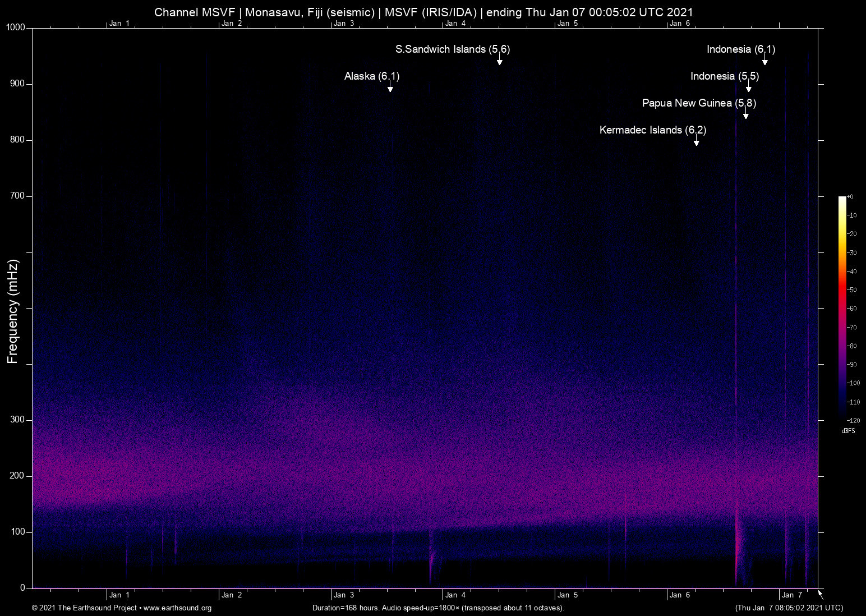Click the -90 color scale label
The width and height of the screenshot is (866, 616).
click(x=851, y=365)
